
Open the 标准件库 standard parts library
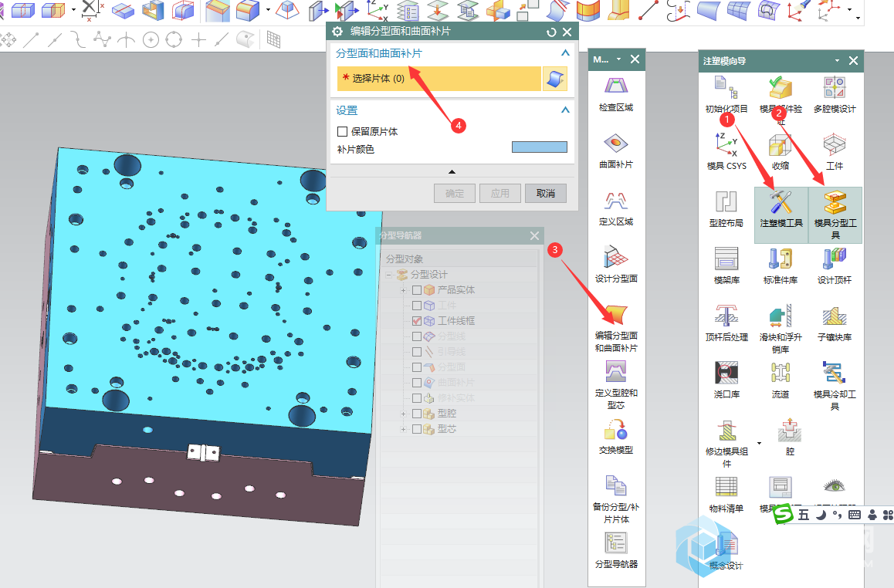tap(781, 259)
